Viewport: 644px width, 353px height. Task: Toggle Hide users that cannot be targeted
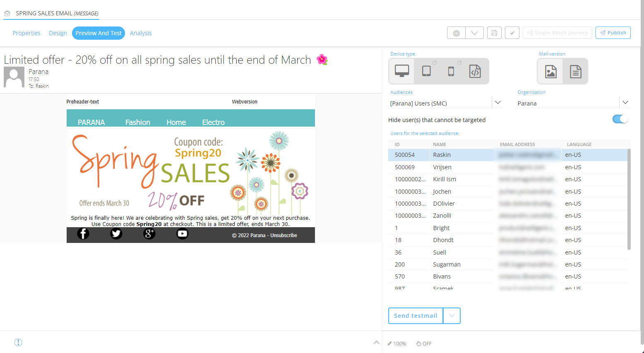[620, 119]
